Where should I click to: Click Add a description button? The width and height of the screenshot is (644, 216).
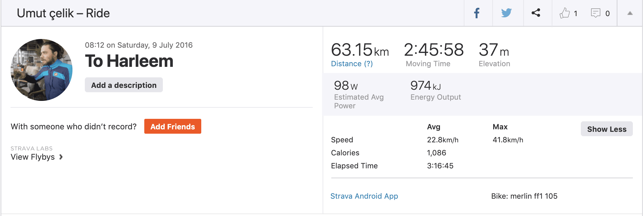[124, 85]
